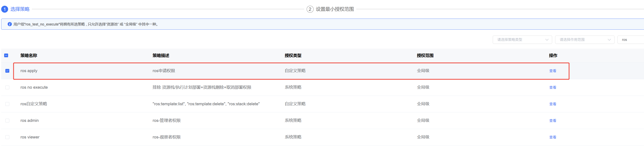Select the ros admin policy name

[29, 120]
